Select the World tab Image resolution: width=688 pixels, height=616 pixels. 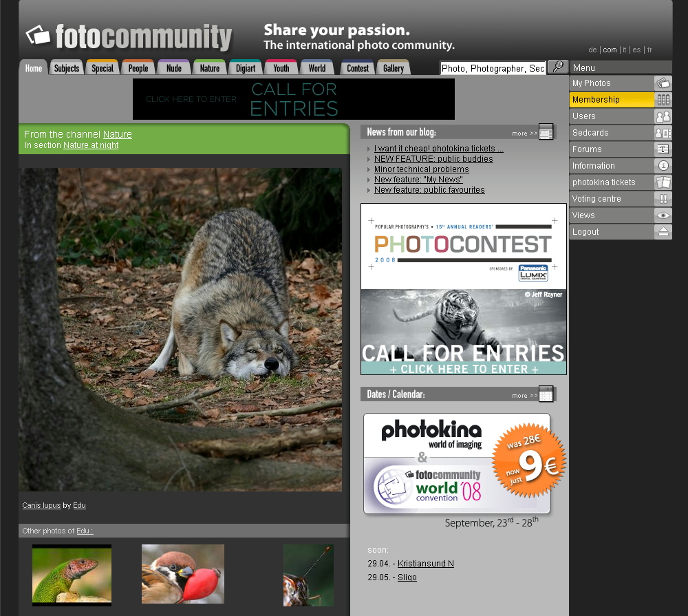click(316, 68)
